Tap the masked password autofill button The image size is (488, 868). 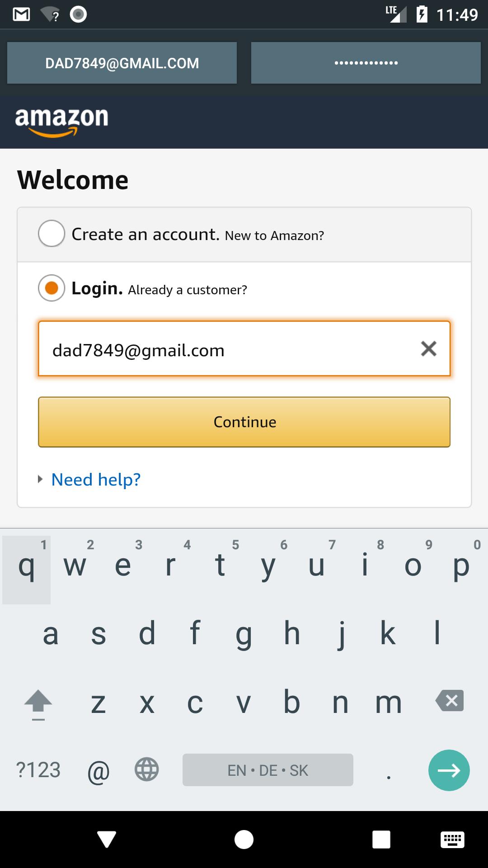[x=366, y=63]
